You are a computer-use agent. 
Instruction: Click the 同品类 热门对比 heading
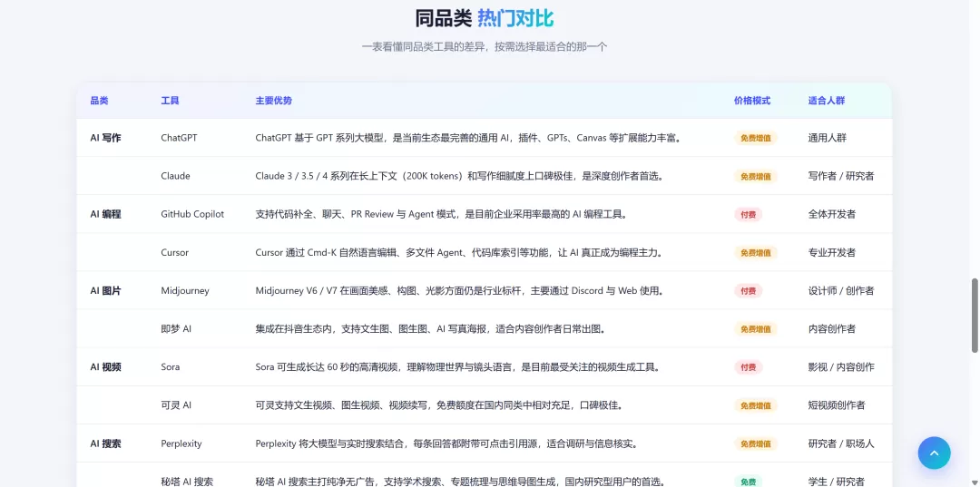pyautogui.click(x=485, y=18)
